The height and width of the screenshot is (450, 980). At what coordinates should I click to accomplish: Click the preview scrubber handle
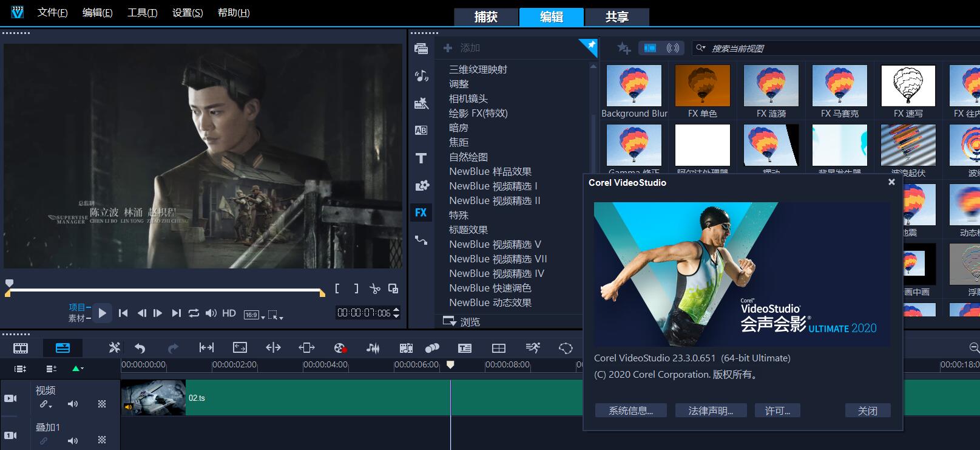(x=9, y=283)
